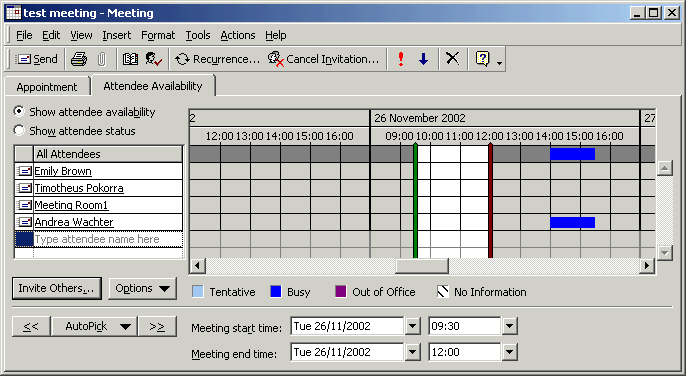Select attendee Meeting Room1
Screen dimensions: 686x376
tap(71, 205)
